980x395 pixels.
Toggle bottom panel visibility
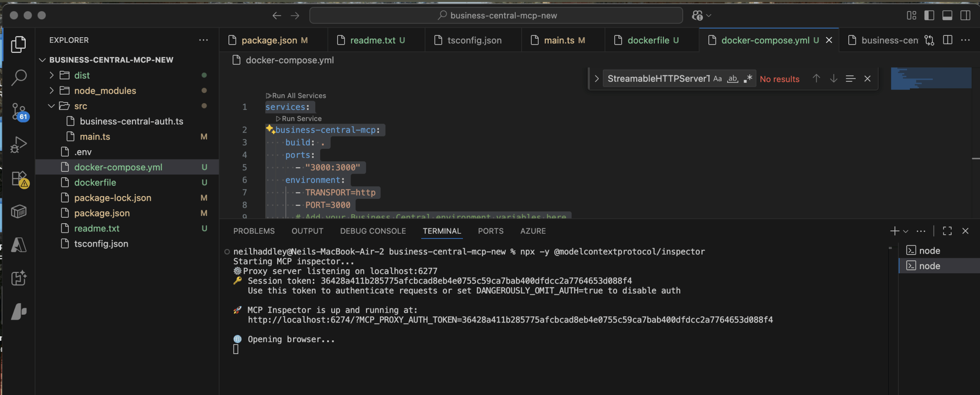pos(947,16)
